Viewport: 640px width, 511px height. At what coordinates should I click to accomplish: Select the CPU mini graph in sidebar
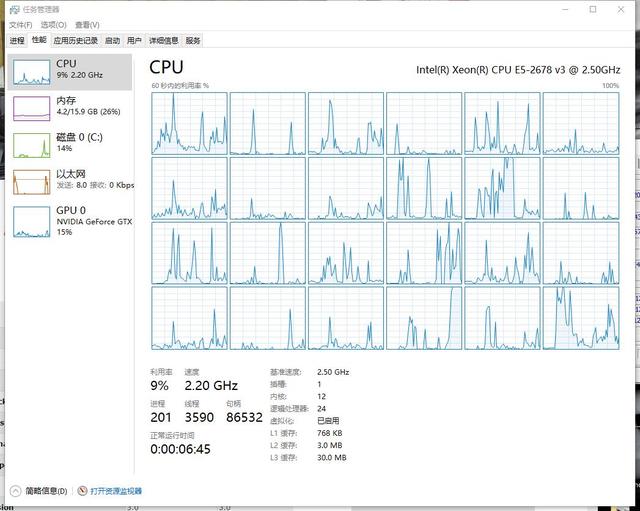pos(31,72)
